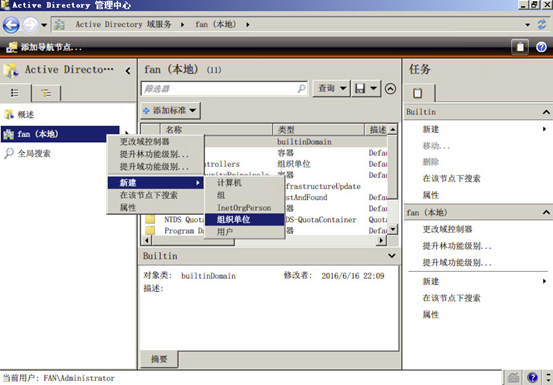Select 概述 in navigation pane
553x385 pixels.
coord(19,115)
